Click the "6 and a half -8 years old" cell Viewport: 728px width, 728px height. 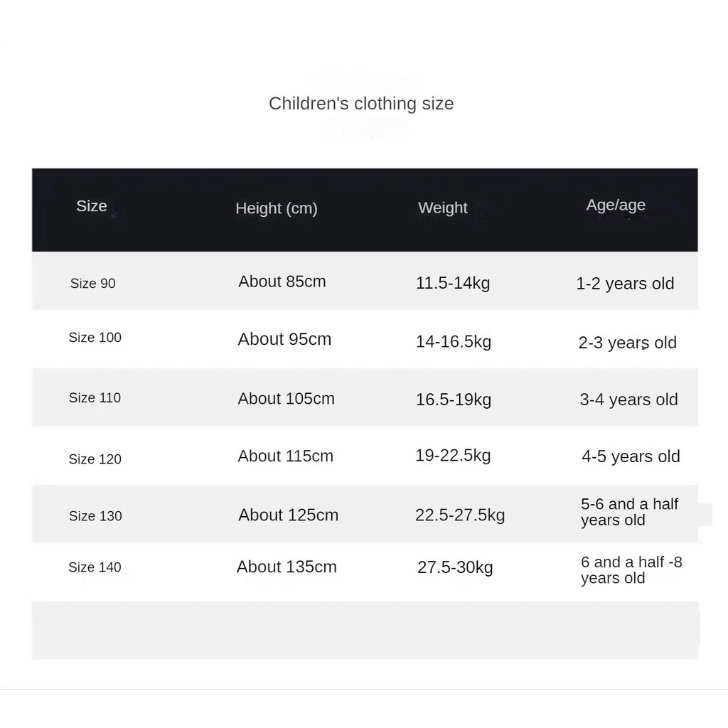click(631, 570)
